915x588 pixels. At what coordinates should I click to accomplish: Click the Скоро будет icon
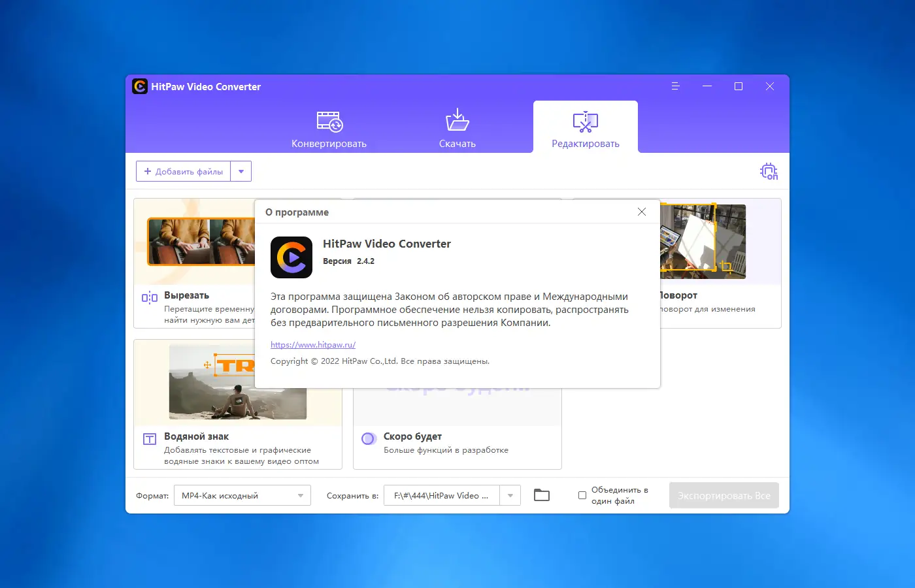point(369,439)
